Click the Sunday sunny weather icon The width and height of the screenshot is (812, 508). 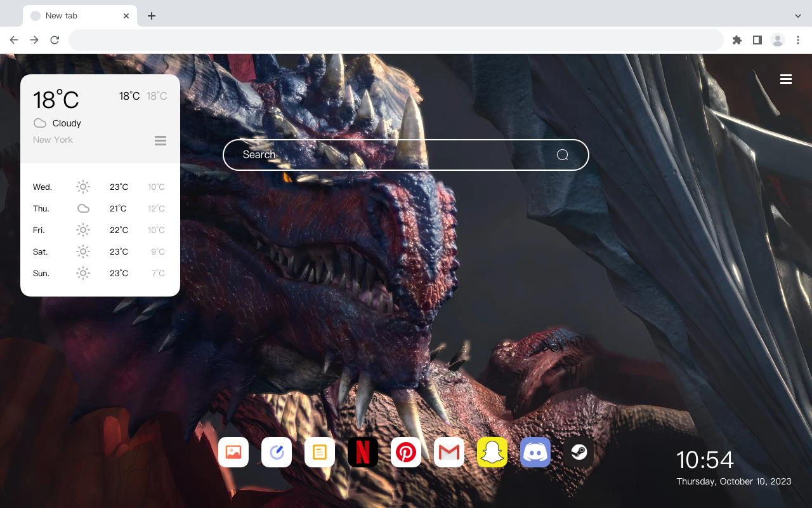tap(83, 273)
